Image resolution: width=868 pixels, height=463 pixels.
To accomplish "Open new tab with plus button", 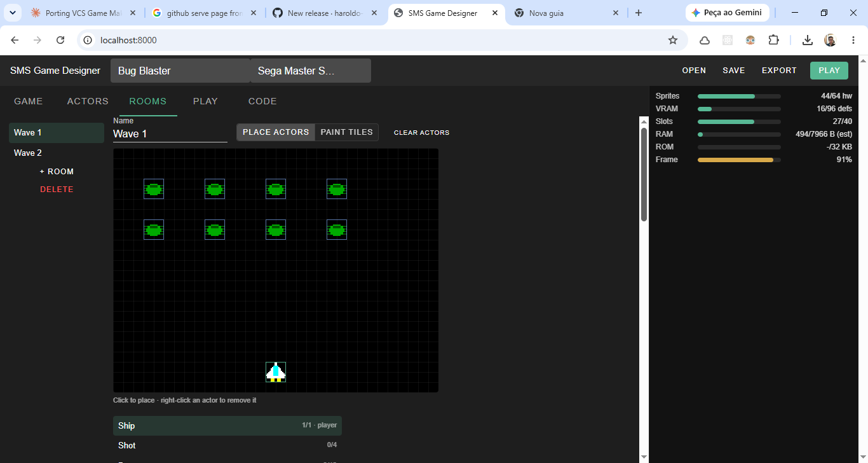I will pos(639,13).
